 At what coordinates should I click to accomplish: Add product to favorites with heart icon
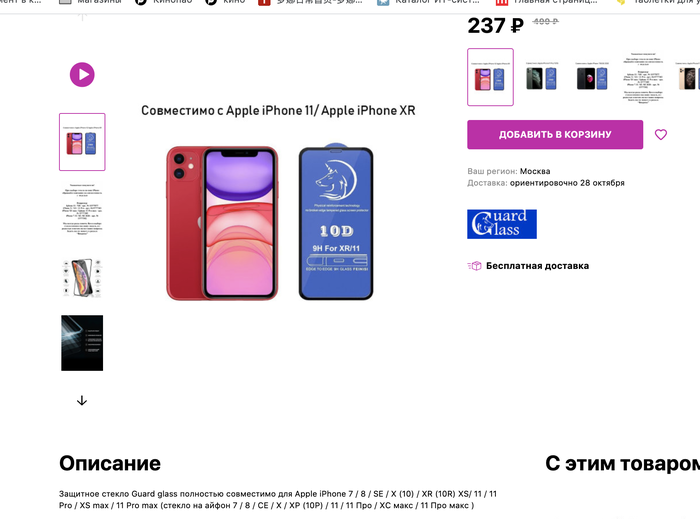click(661, 134)
